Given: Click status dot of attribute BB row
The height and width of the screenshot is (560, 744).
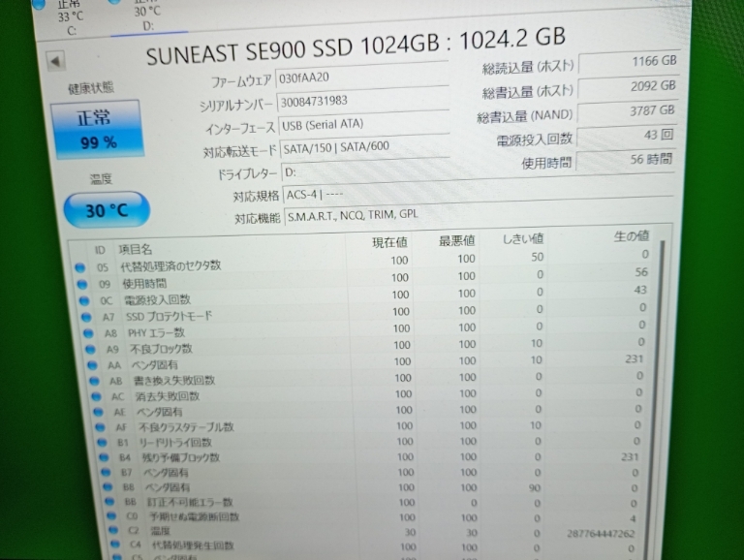Looking at the screenshot, I should click(109, 502).
